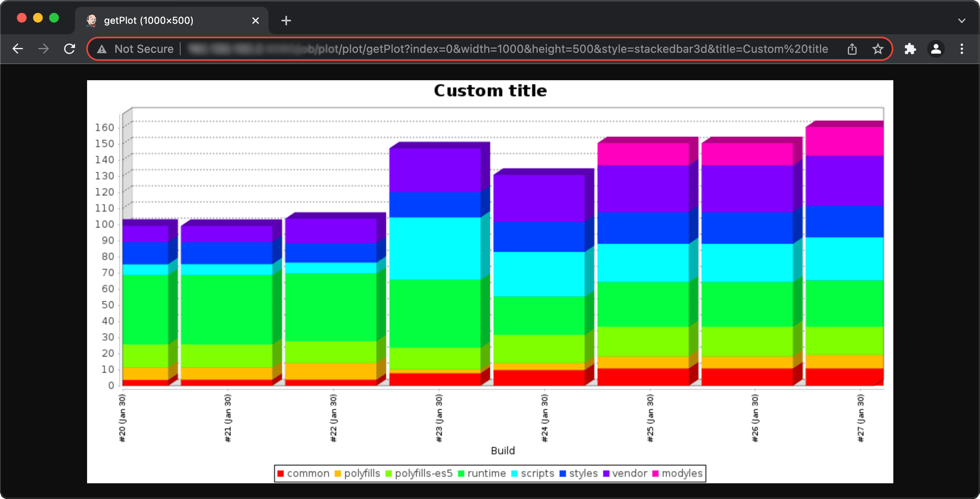Image resolution: width=980 pixels, height=499 pixels.
Task: Click the Not Secure label
Action: [144, 49]
